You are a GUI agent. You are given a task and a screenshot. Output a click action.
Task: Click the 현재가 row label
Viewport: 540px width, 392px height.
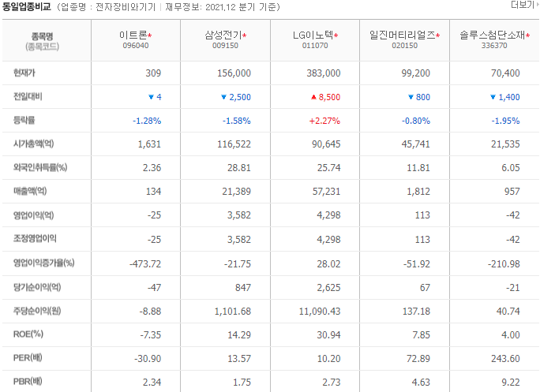coord(24,73)
